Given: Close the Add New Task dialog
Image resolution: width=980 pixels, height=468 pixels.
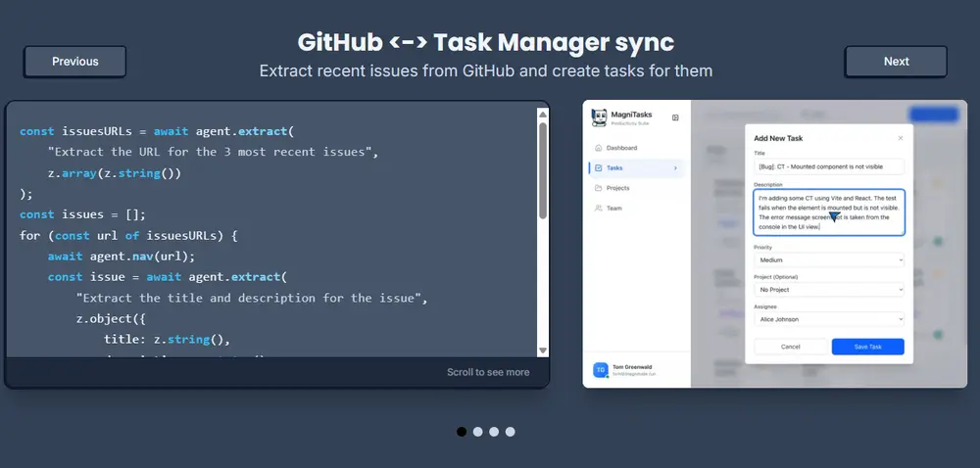Looking at the screenshot, I should (901, 138).
